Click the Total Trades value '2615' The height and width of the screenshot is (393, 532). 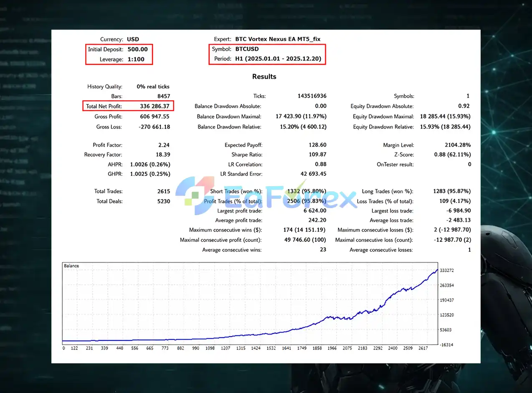164,191
